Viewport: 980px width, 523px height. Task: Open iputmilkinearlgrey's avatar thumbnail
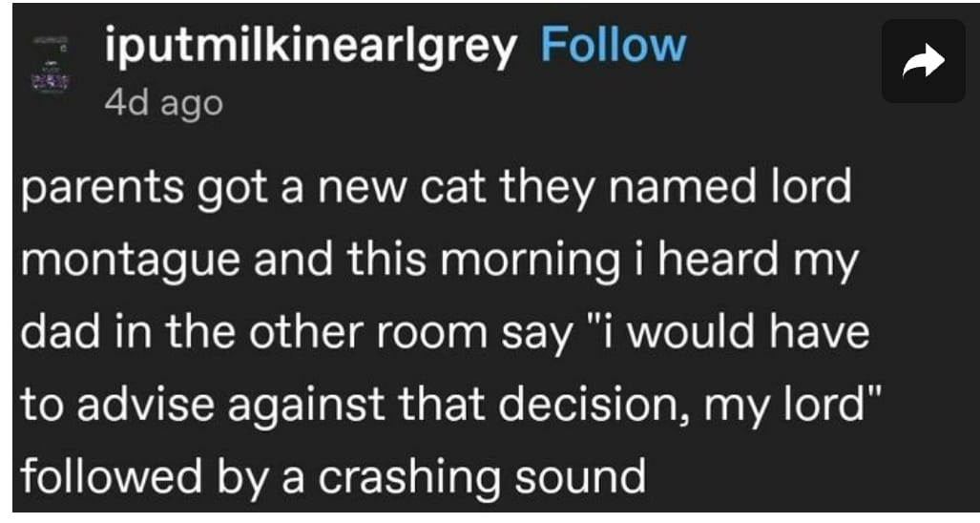(51, 65)
